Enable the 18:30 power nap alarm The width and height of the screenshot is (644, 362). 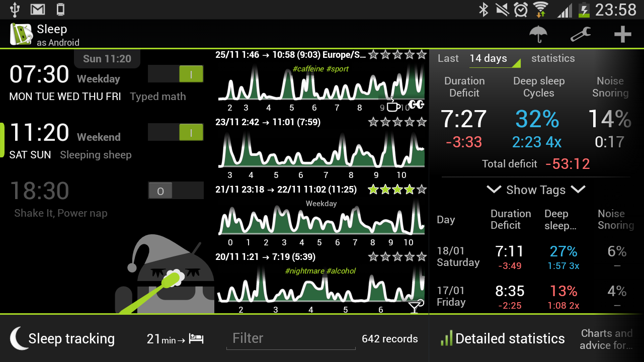click(x=176, y=191)
